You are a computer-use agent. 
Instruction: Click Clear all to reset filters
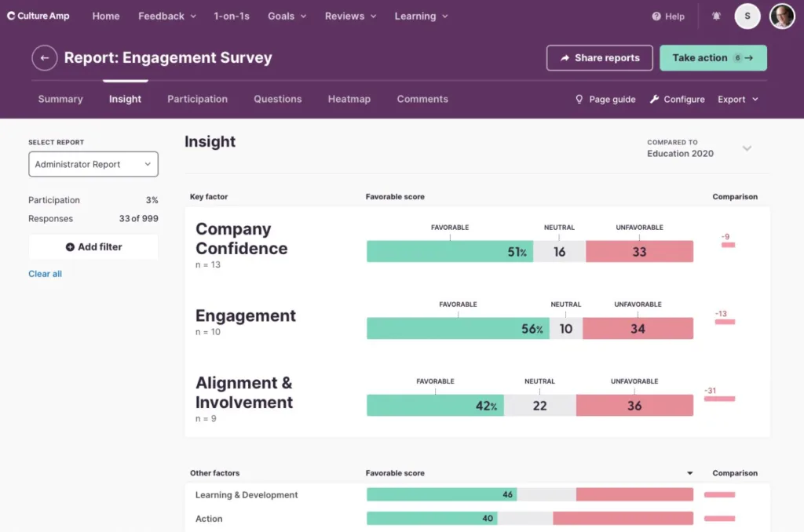click(45, 273)
